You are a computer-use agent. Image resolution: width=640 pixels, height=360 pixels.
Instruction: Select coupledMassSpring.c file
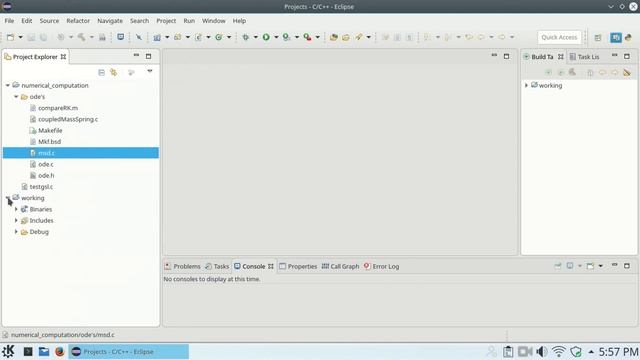coord(68,119)
